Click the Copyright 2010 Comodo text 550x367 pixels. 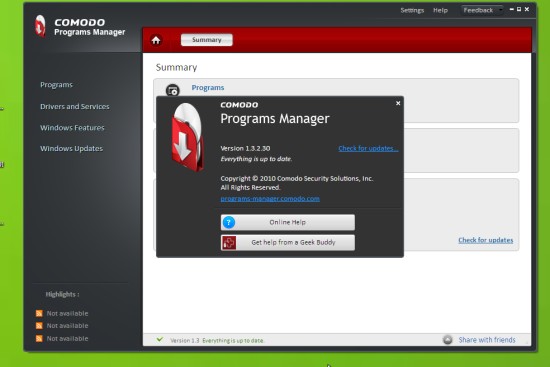tap(296, 179)
